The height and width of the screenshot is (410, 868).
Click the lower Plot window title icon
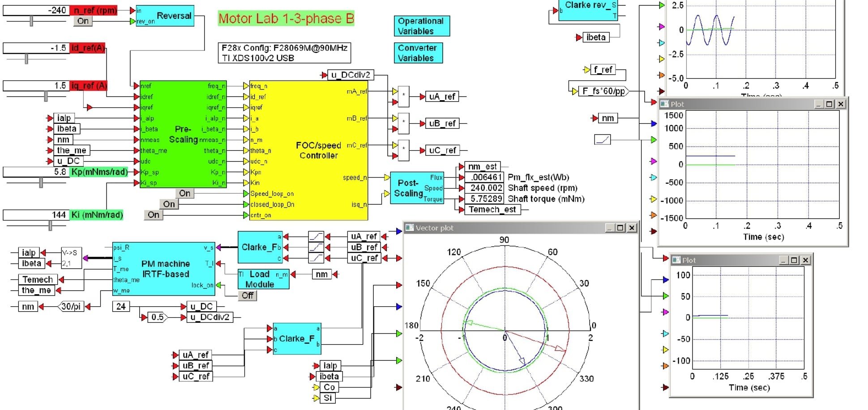click(x=676, y=260)
